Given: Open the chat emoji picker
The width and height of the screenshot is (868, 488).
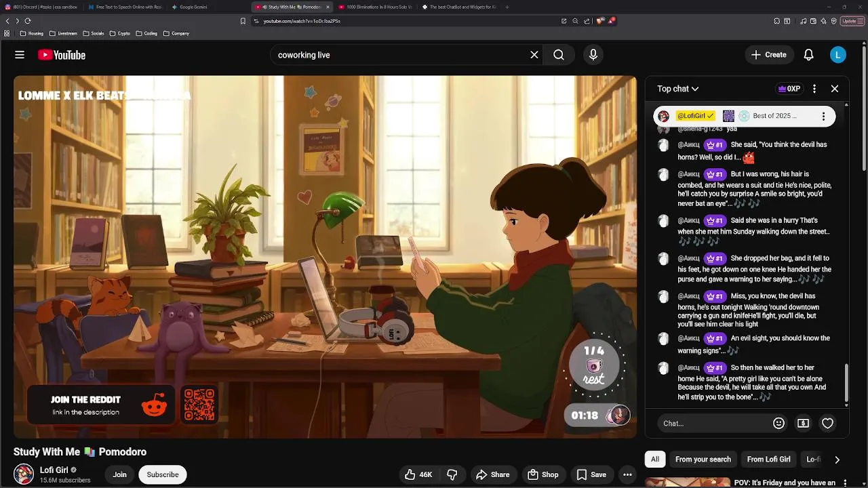Looking at the screenshot, I should point(778,423).
